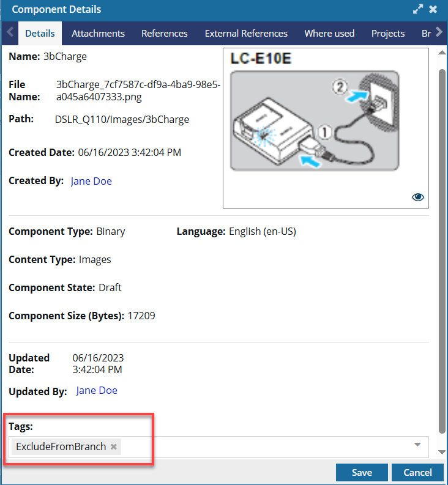Screen dimensions: 448x485
Task: Click the scrollbar up arrow
Action: tap(442, 52)
